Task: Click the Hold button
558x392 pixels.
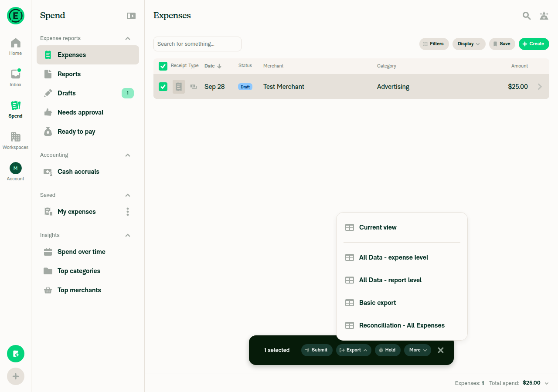Action: 388,350
